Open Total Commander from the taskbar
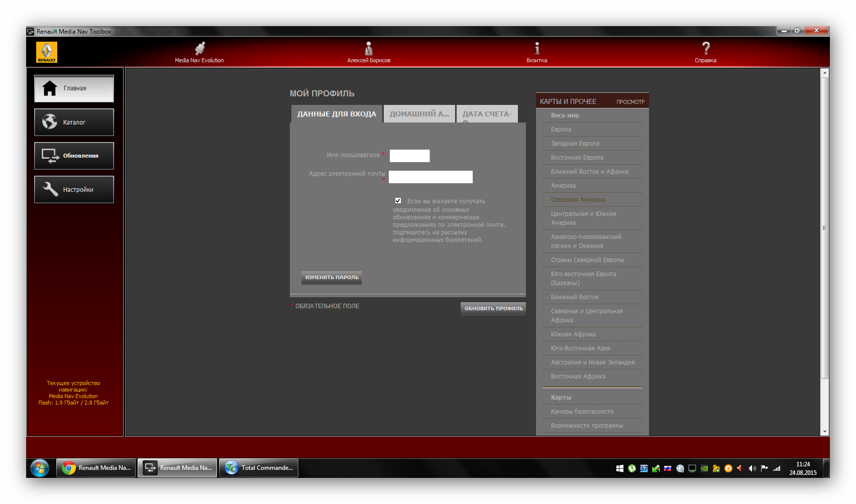This screenshot has height=504, width=856. pyautogui.click(x=259, y=468)
